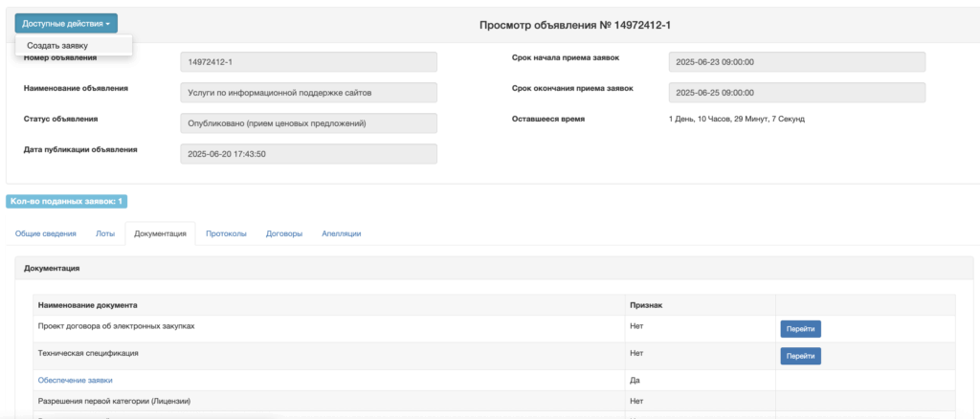Click the Наименование объявления field
Screen dimensions: 980x419
pyautogui.click(x=308, y=93)
